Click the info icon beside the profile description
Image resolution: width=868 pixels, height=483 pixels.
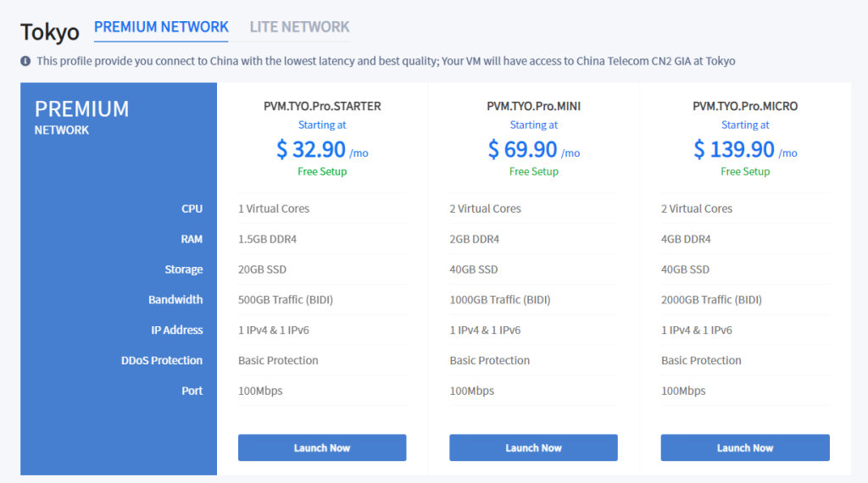click(x=25, y=61)
